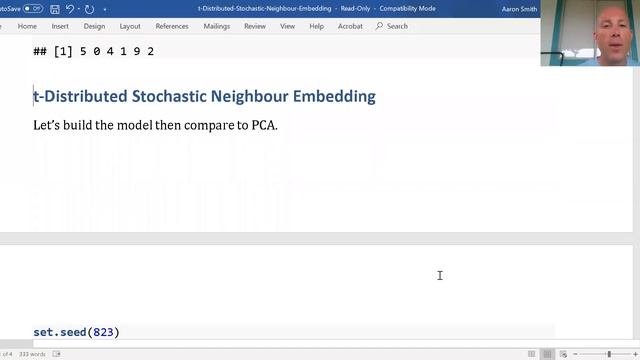Open the Home ribbon tab
This screenshot has width=640, height=360.
27,26
